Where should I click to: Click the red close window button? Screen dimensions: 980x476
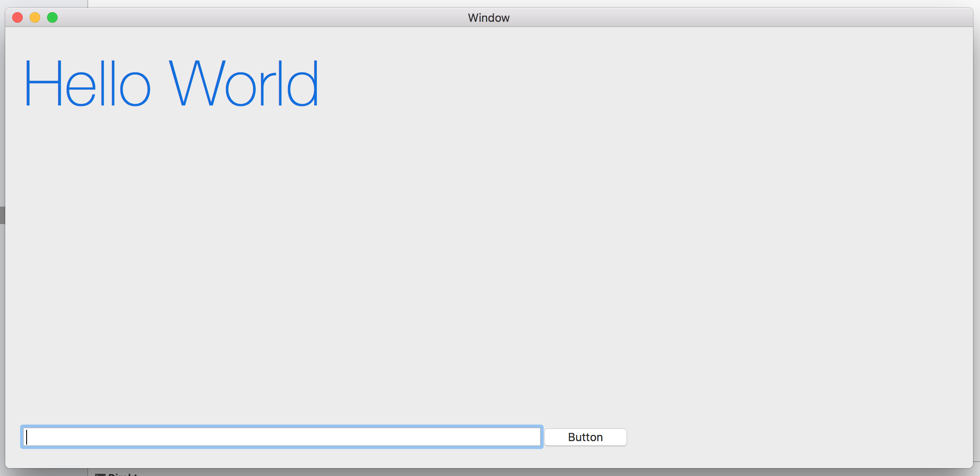pos(17,17)
